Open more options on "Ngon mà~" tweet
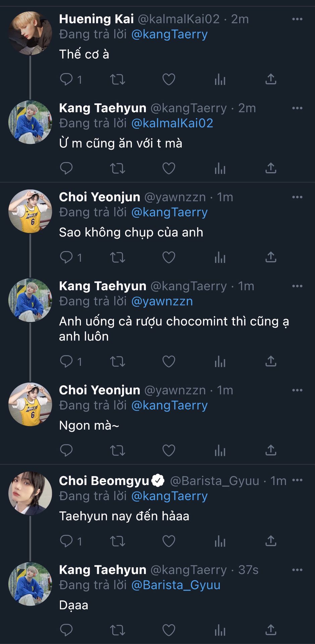The height and width of the screenshot is (644, 315). pyautogui.click(x=297, y=390)
